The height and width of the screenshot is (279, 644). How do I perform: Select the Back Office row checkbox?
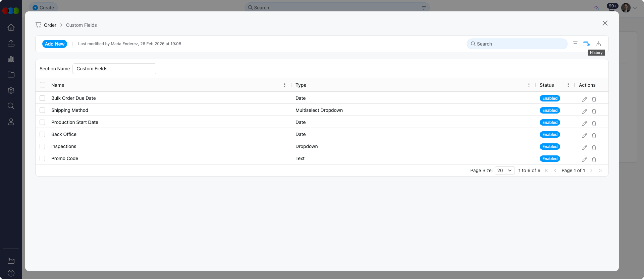pyautogui.click(x=42, y=134)
